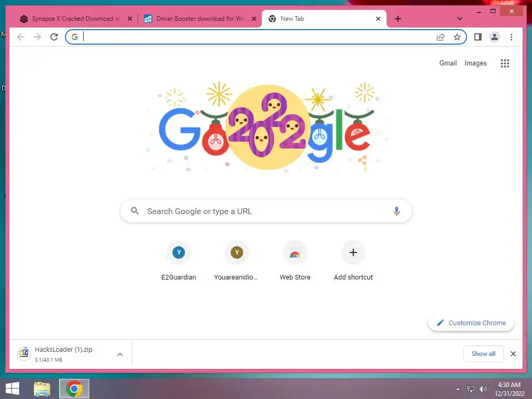Open the Youareanidio... shortcut
Viewport: 532px width, 399px height.
[x=236, y=261]
